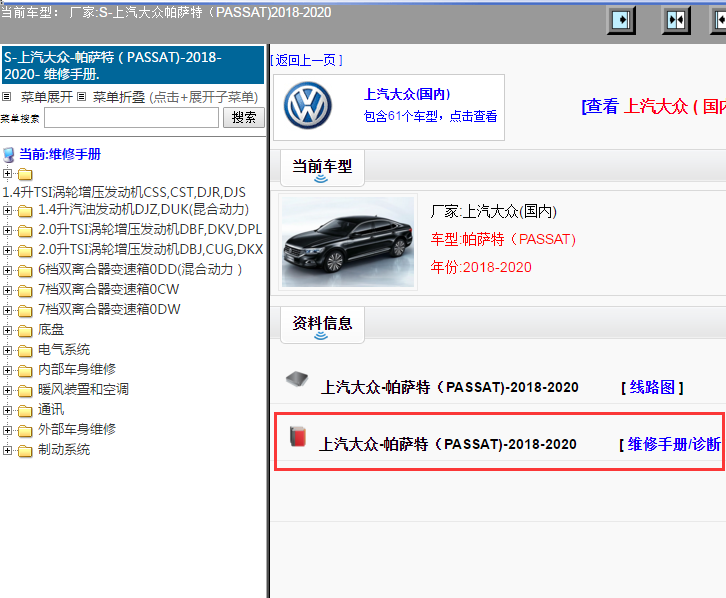Click folder icon above 1.4升TSI涡轮增压发动机
The width and height of the screenshot is (726, 598).
click(x=25, y=174)
